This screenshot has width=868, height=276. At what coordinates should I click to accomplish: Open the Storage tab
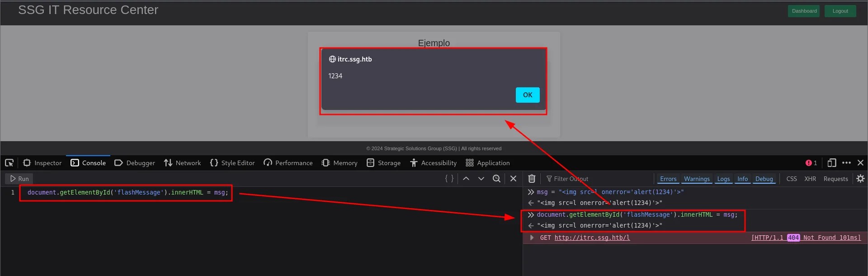pos(383,163)
